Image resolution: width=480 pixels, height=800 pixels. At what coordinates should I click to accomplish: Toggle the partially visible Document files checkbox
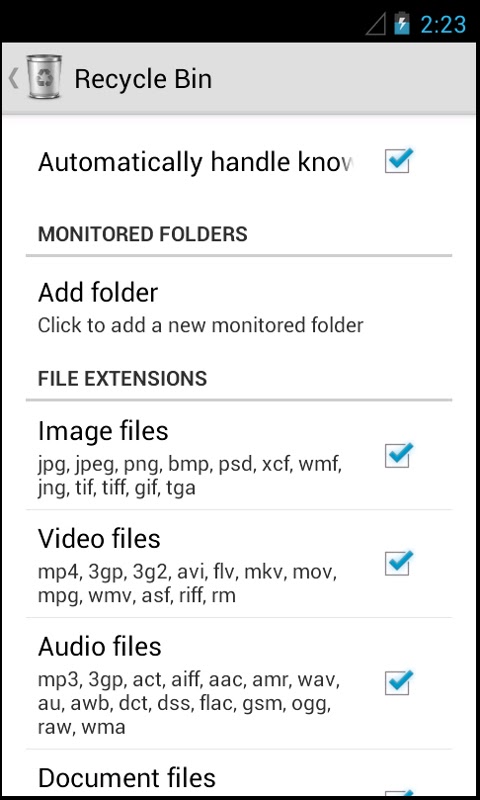(x=397, y=793)
